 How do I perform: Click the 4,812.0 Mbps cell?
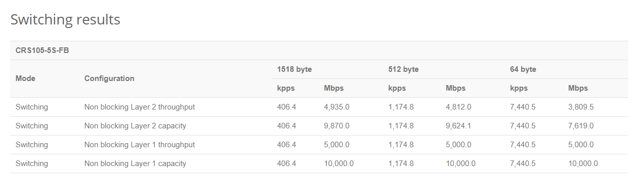458,107
